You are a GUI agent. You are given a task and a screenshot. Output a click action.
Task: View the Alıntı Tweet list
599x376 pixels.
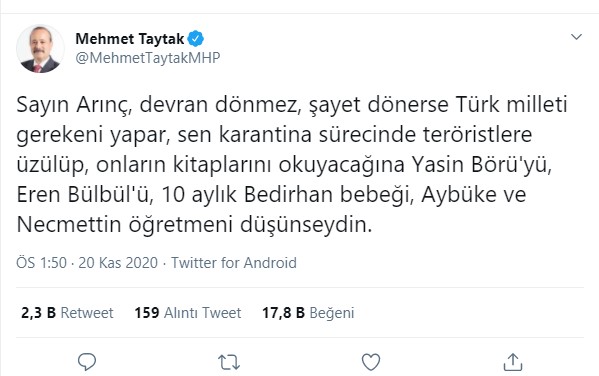click(x=202, y=313)
